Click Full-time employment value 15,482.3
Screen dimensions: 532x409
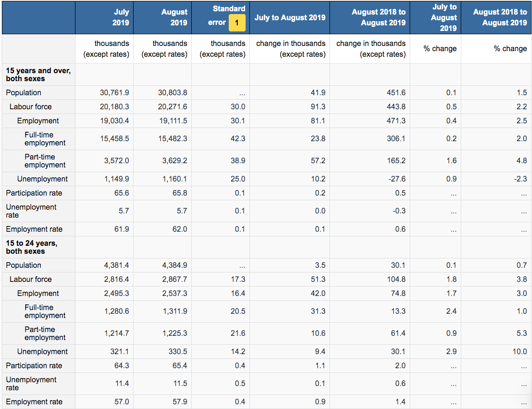(x=172, y=138)
